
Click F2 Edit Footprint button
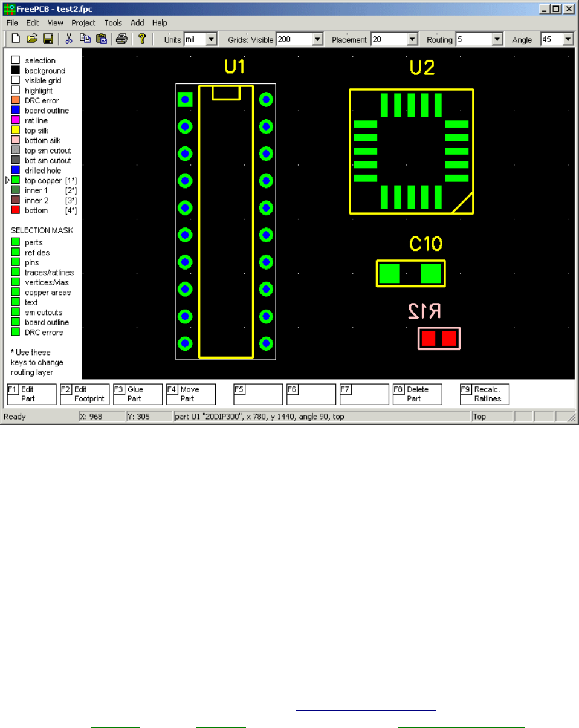coord(85,394)
